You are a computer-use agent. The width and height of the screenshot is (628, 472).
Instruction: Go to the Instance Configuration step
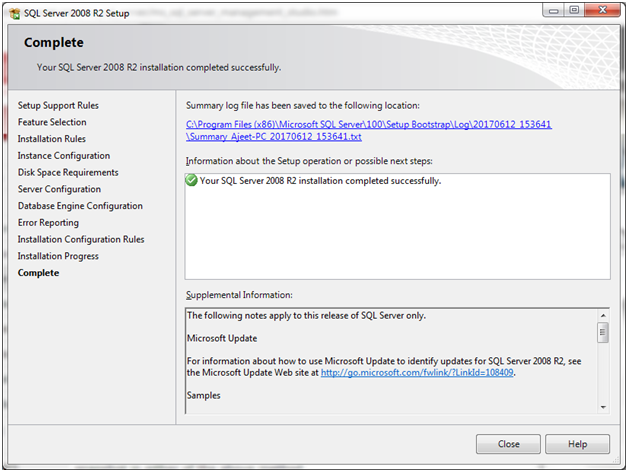coord(64,156)
